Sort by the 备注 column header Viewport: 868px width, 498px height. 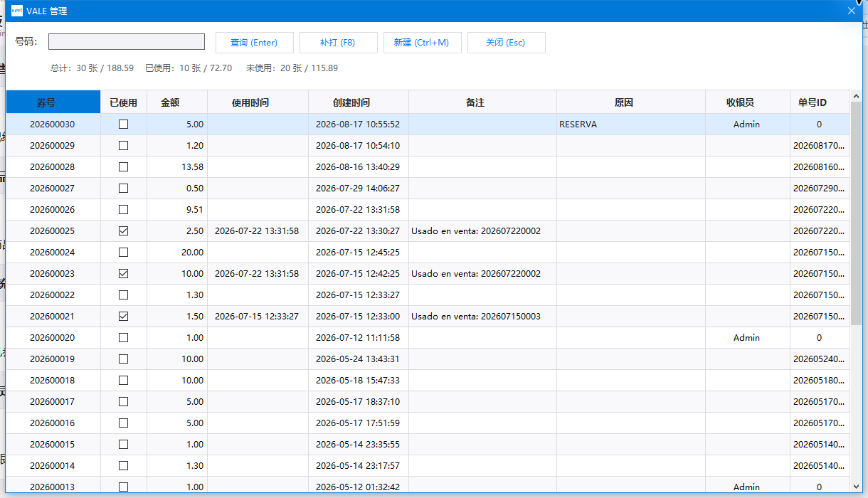coord(483,102)
